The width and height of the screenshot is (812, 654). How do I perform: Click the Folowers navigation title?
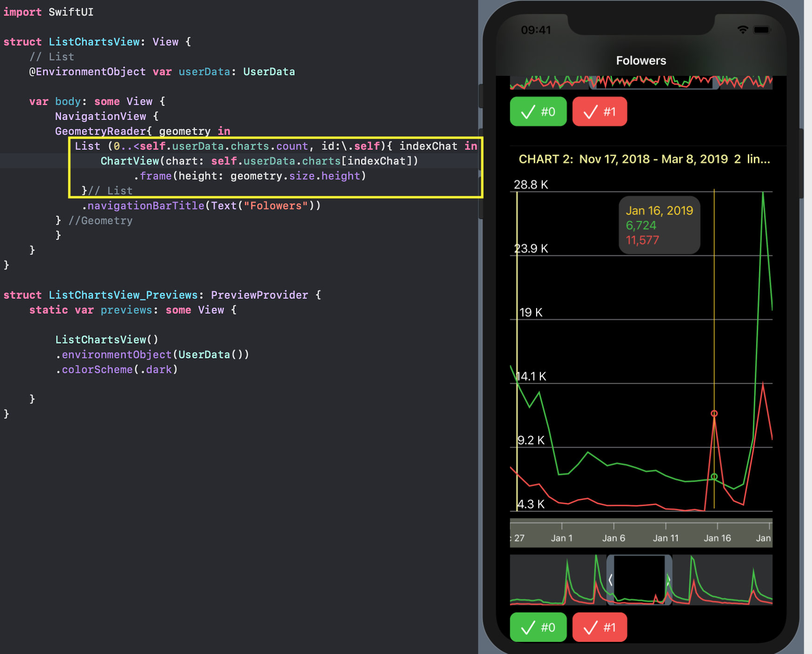point(641,60)
